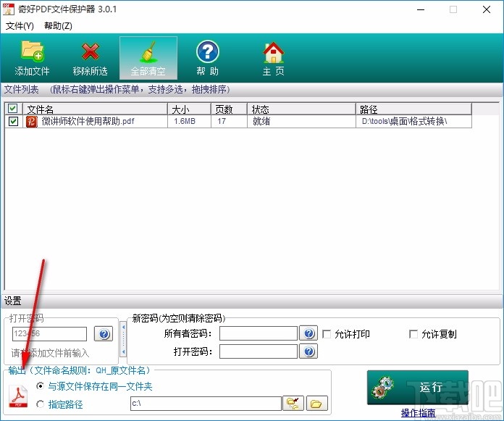This screenshot has width=504, height=421.
Task: Click open output folder icon at far right of path
Action: coord(317,404)
